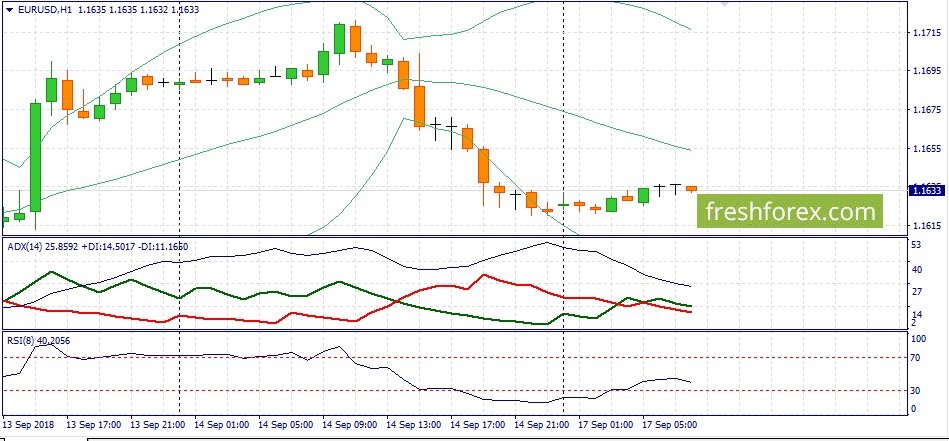The height and width of the screenshot is (441, 949).
Task: Click the 17 Sep 05:00 time label
Action: point(671,425)
